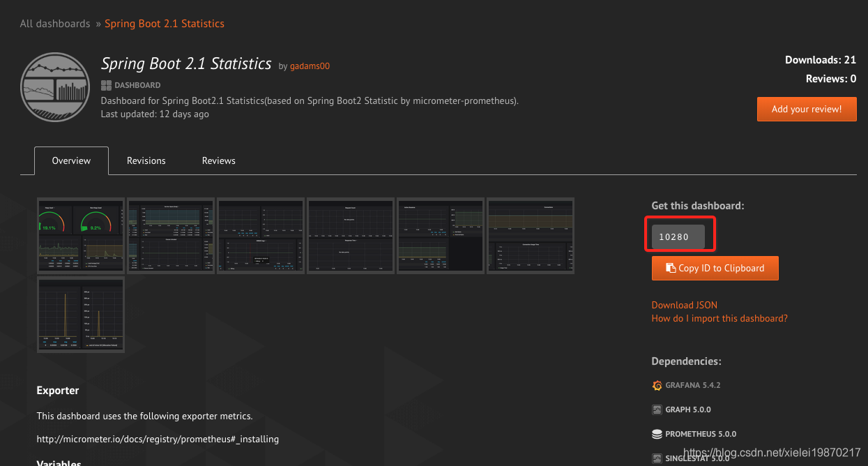
Task: Switch to the Reviews tab
Action: (x=219, y=160)
